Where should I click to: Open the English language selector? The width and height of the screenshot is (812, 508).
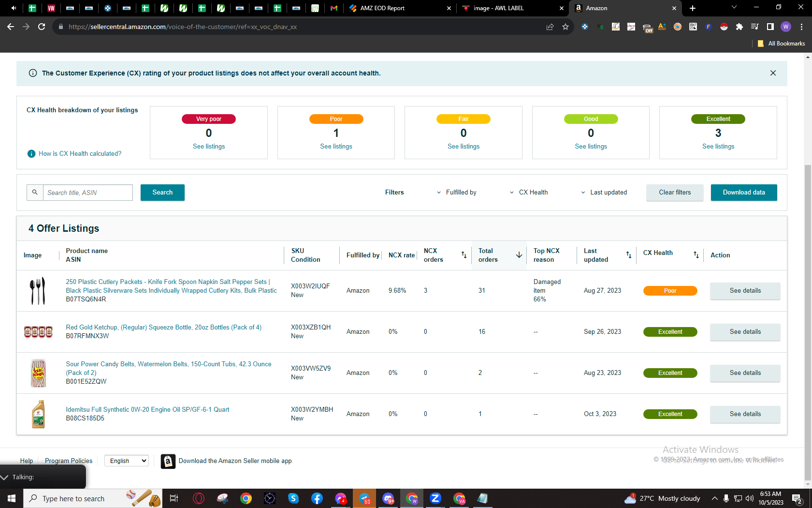coord(126,461)
